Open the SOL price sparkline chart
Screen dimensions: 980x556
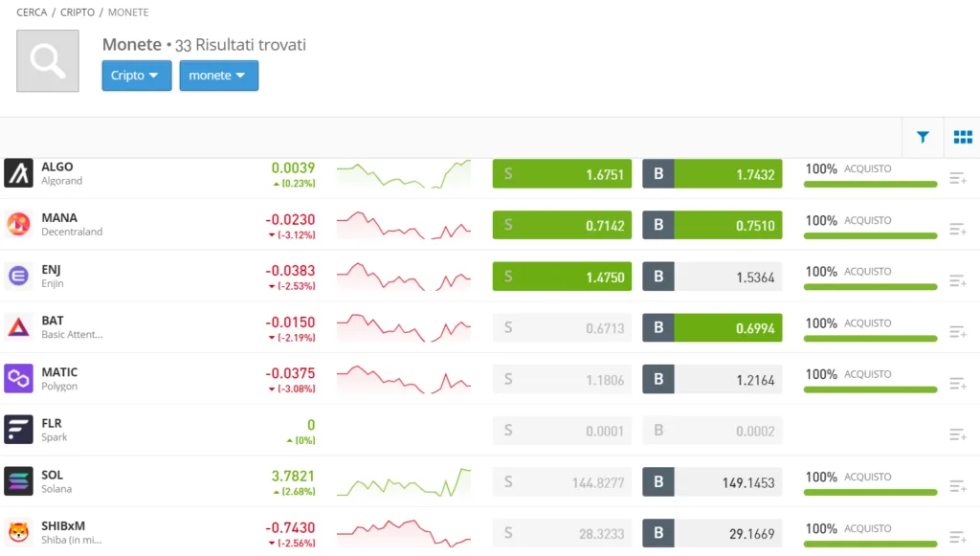(404, 481)
